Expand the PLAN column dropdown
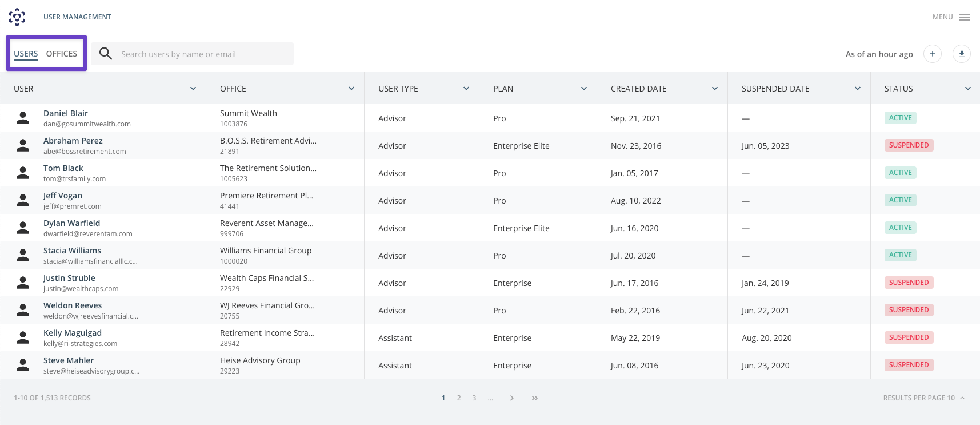This screenshot has width=980, height=425. [x=584, y=89]
